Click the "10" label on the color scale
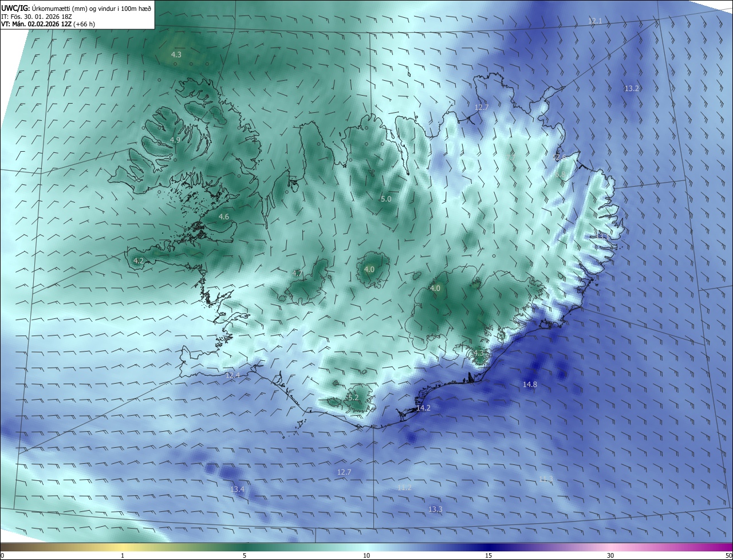Viewport: 733px width, 560px height. point(366,555)
